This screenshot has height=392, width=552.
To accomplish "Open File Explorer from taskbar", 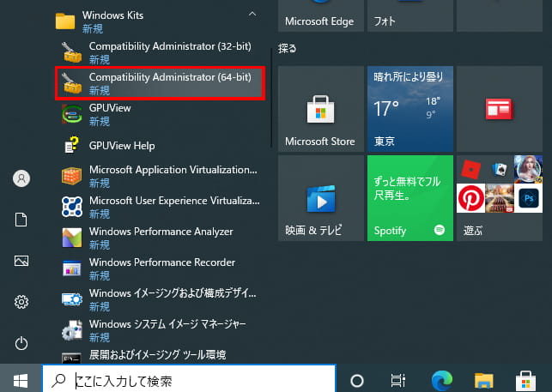I will point(483,380).
